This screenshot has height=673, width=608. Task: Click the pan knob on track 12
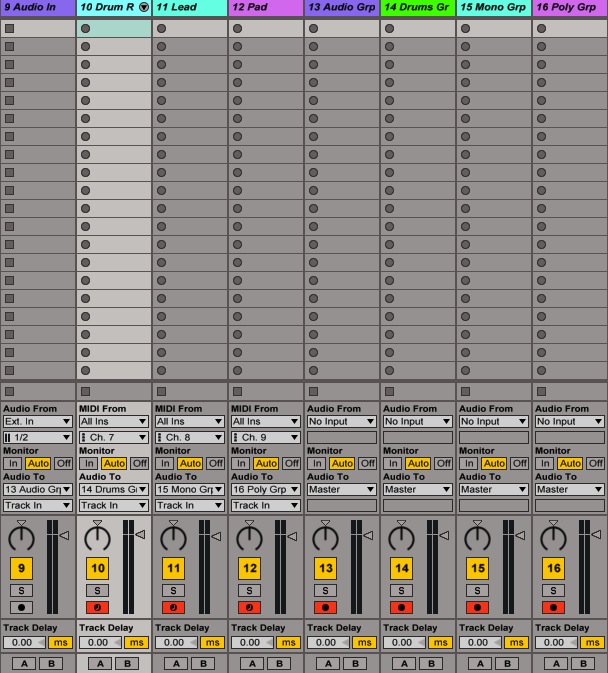(x=249, y=538)
